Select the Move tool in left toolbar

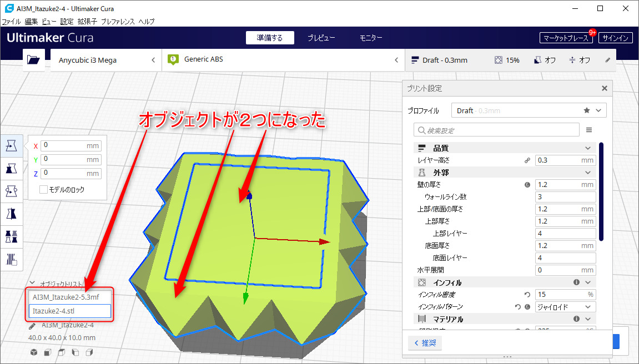point(11,145)
